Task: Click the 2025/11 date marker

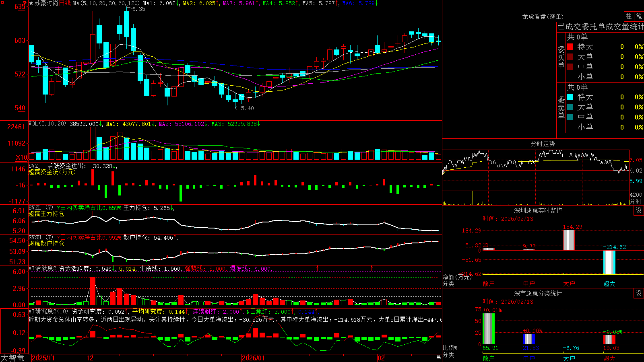Action: click(43, 358)
